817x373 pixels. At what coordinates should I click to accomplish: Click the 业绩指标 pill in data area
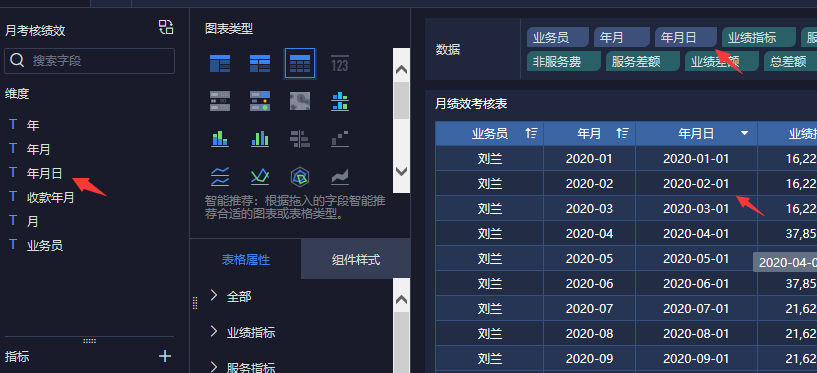click(759, 38)
